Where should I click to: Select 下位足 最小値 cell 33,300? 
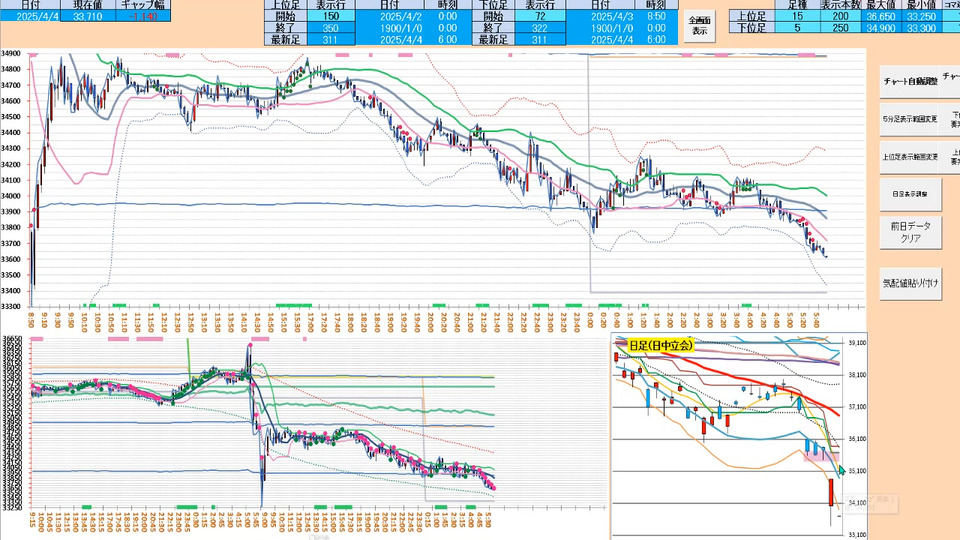tap(921, 28)
